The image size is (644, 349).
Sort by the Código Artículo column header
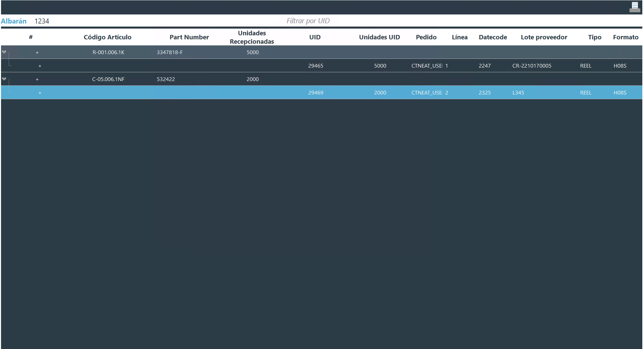pyautogui.click(x=107, y=37)
